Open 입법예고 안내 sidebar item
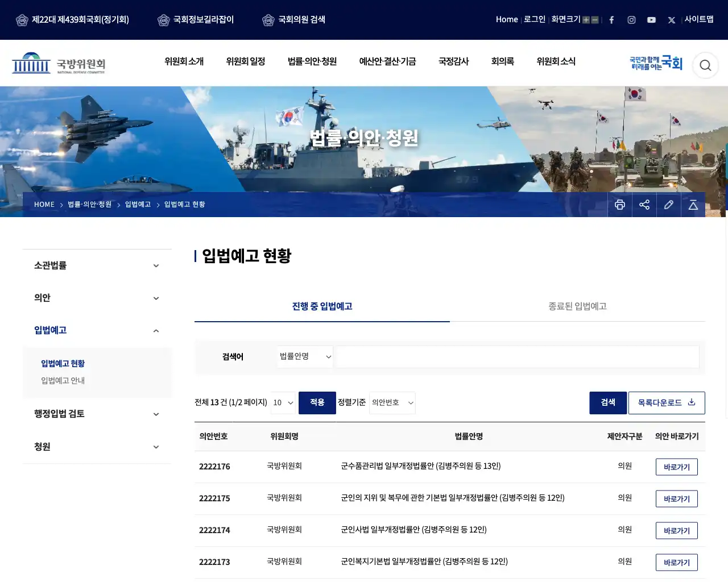This screenshot has width=728, height=582. (63, 381)
